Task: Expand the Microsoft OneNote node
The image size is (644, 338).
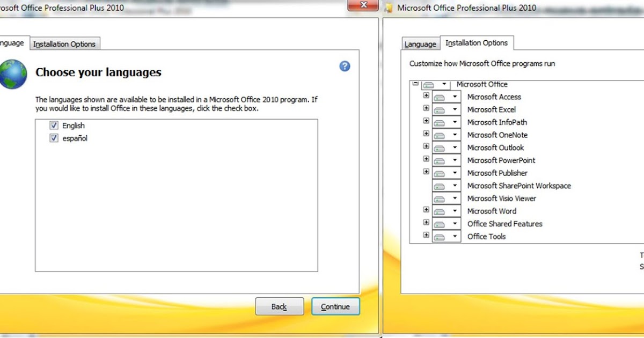Action: pyautogui.click(x=426, y=134)
